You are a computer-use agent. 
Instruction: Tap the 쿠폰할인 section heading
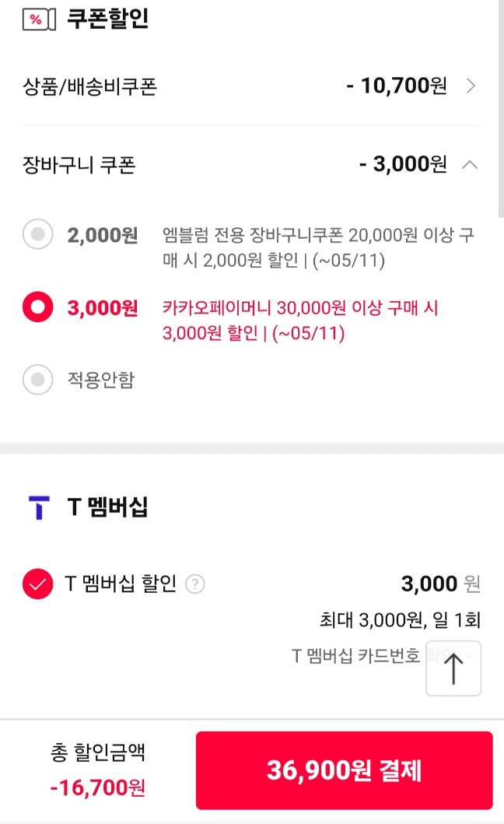pos(107,19)
